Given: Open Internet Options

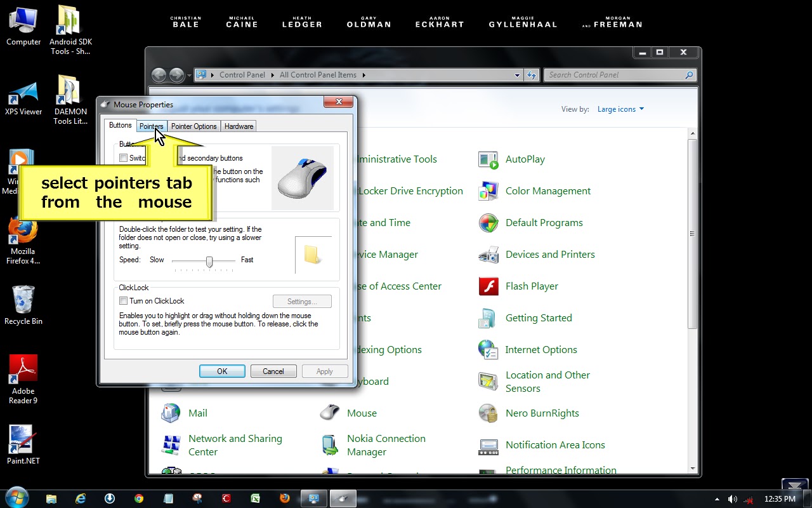Looking at the screenshot, I should pyautogui.click(x=541, y=349).
